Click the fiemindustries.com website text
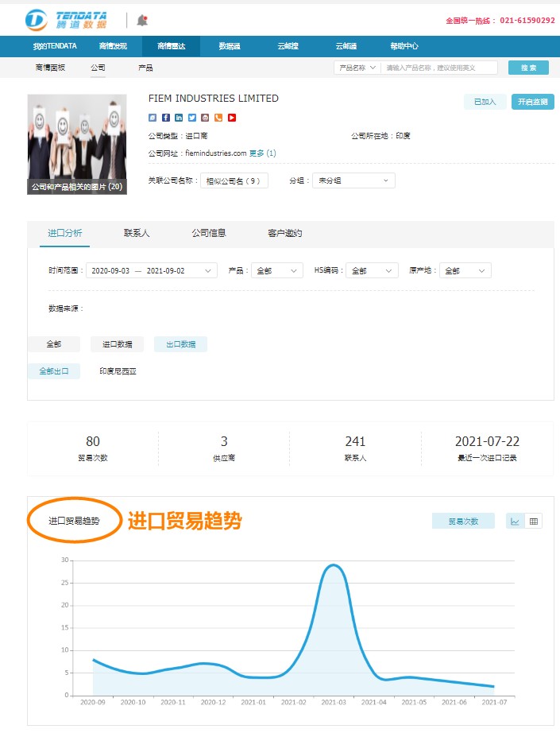The width and height of the screenshot is (560, 733). tap(216, 153)
